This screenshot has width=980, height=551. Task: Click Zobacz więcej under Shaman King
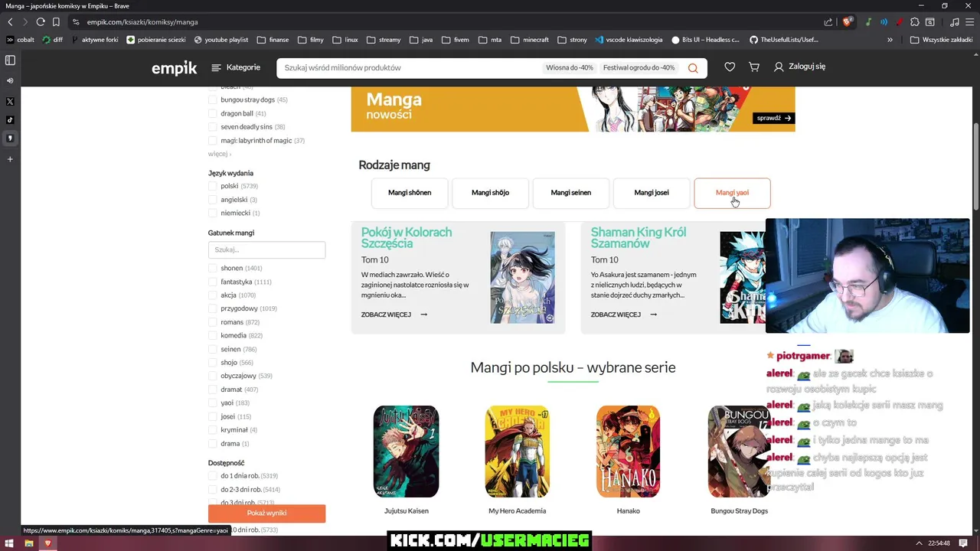click(624, 315)
